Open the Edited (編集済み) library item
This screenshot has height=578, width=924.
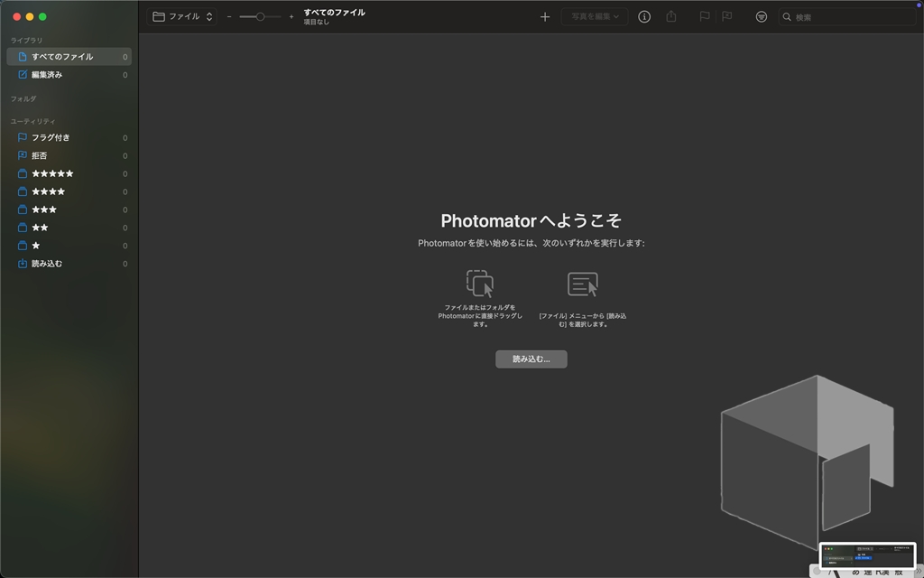click(69, 75)
